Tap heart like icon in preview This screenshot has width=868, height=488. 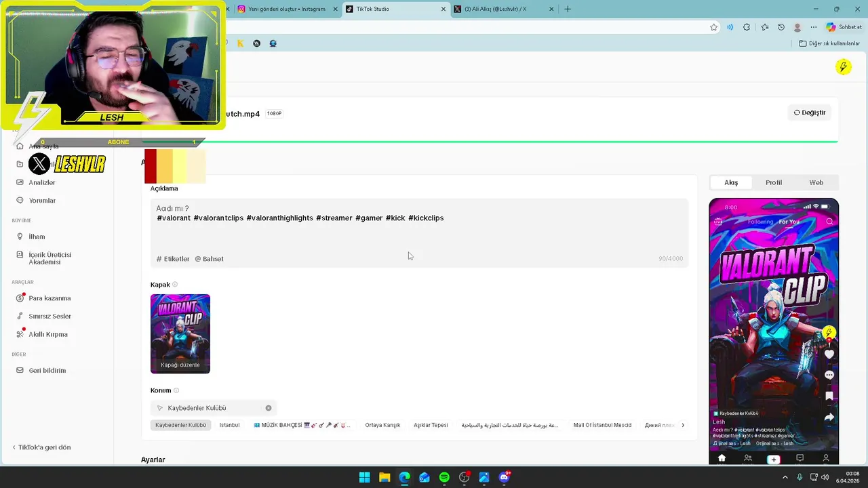click(x=829, y=354)
